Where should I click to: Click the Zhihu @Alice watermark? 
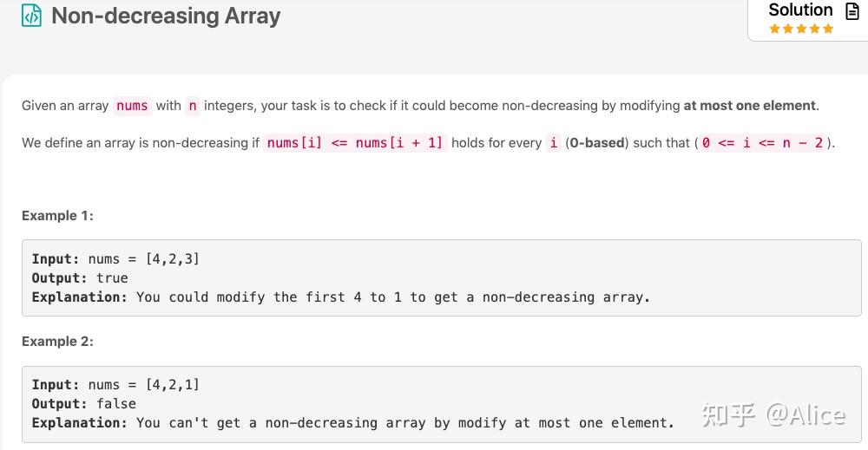(773, 415)
